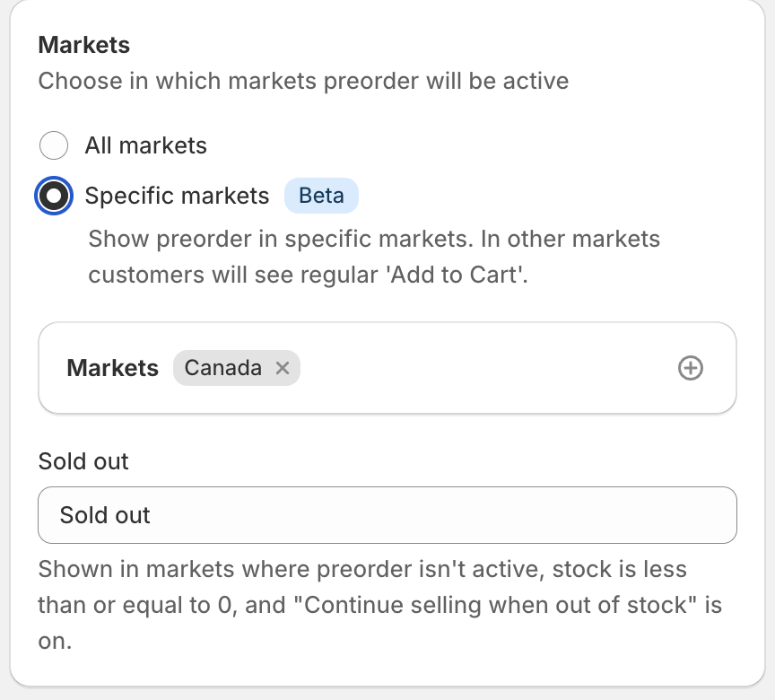Screen dimensions: 775x700
Task: Click the Beta badge
Action: point(321,196)
